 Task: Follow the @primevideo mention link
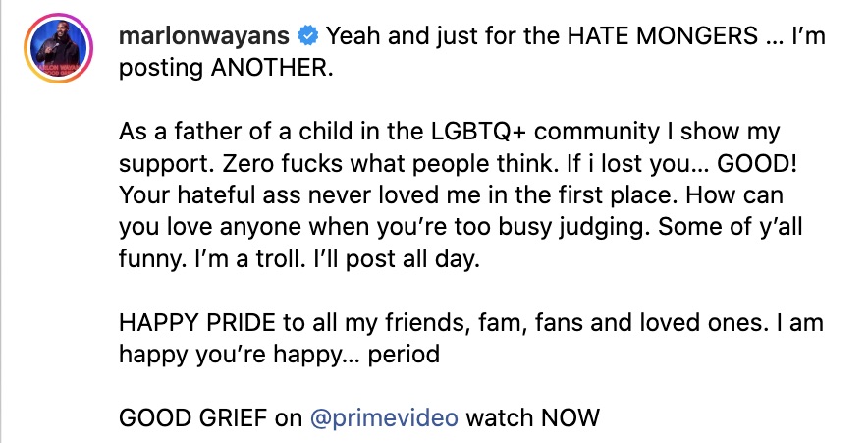click(x=384, y=417)
